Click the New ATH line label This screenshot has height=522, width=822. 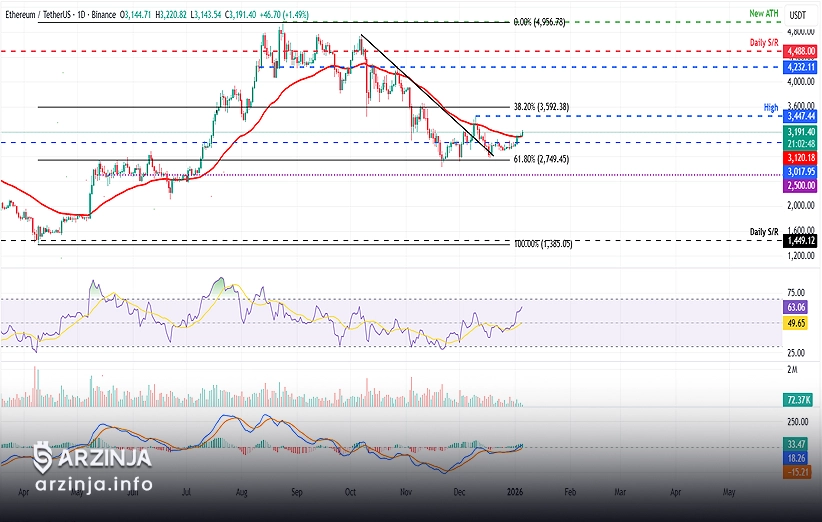tap(763, 13)
